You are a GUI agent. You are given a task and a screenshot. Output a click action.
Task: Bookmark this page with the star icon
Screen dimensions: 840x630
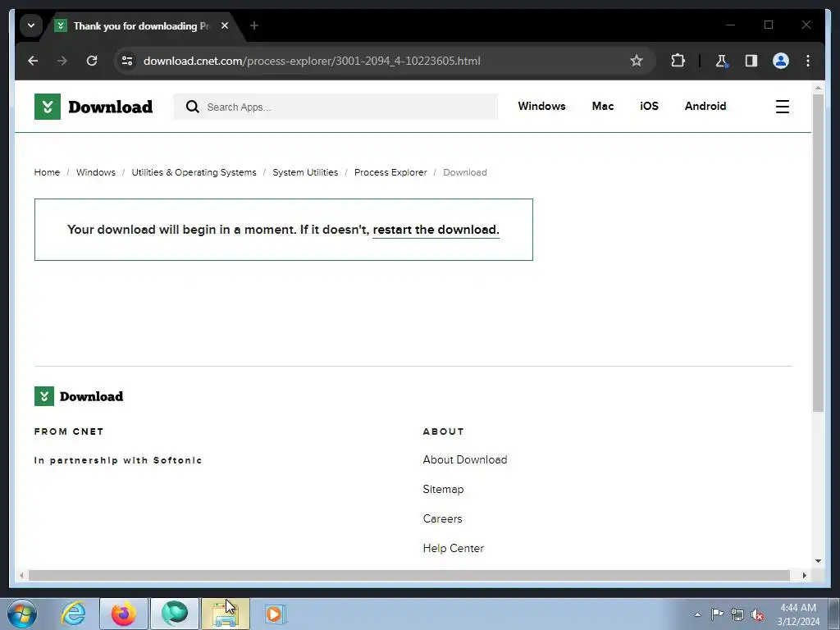tap(636, 61)
